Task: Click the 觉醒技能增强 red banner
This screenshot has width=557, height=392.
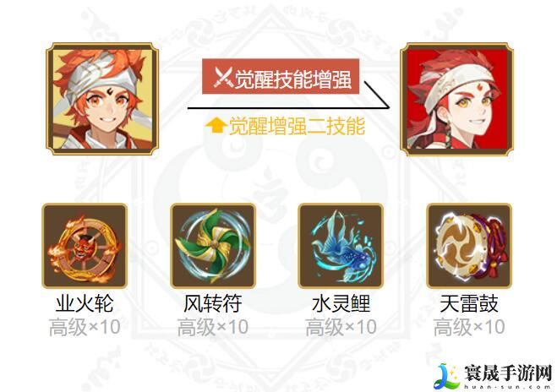Action: coord(281,77)
